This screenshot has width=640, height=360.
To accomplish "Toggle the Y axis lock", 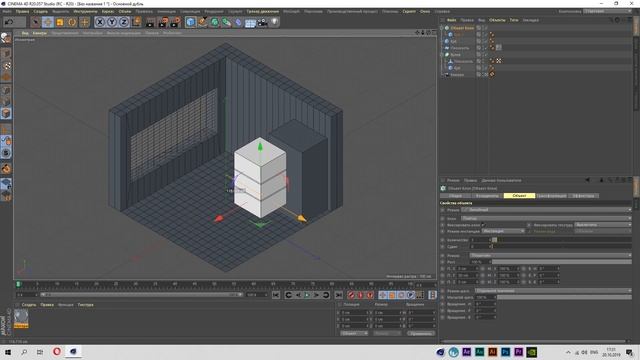I will point(111,22).
